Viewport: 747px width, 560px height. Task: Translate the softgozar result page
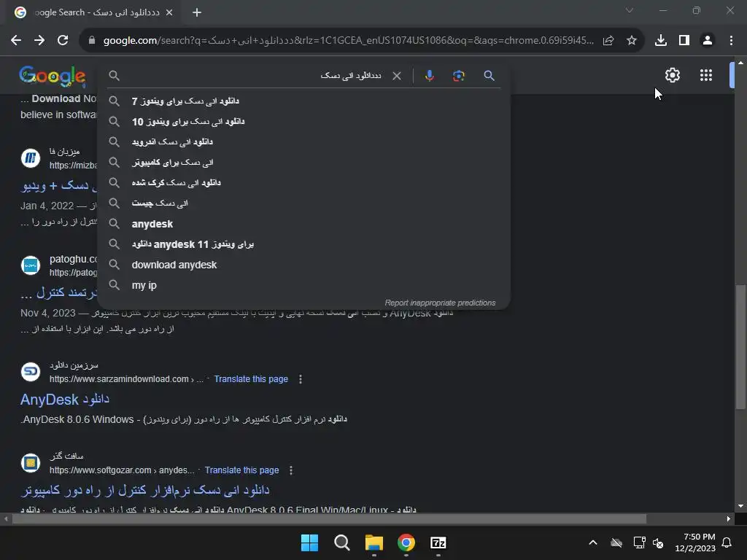(241, 470)
